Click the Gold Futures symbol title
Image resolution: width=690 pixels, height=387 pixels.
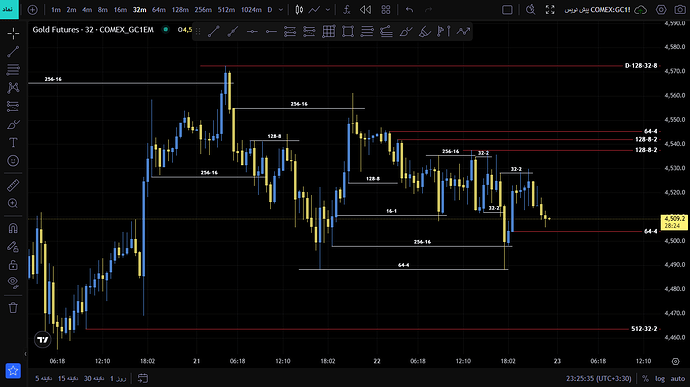pos(93,29)
